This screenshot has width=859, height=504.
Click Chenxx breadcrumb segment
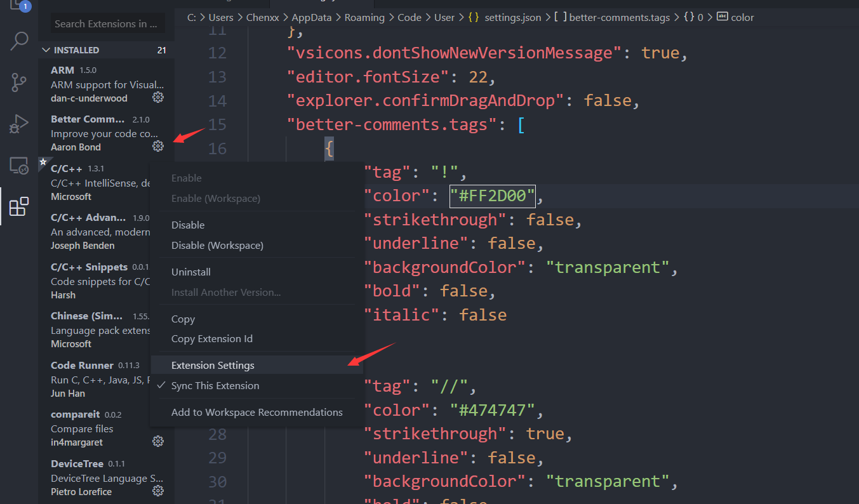pos(263,17)
